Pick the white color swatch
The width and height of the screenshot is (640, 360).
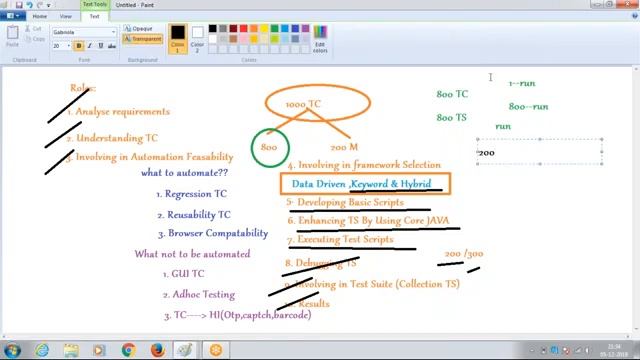tap(213, 39)
